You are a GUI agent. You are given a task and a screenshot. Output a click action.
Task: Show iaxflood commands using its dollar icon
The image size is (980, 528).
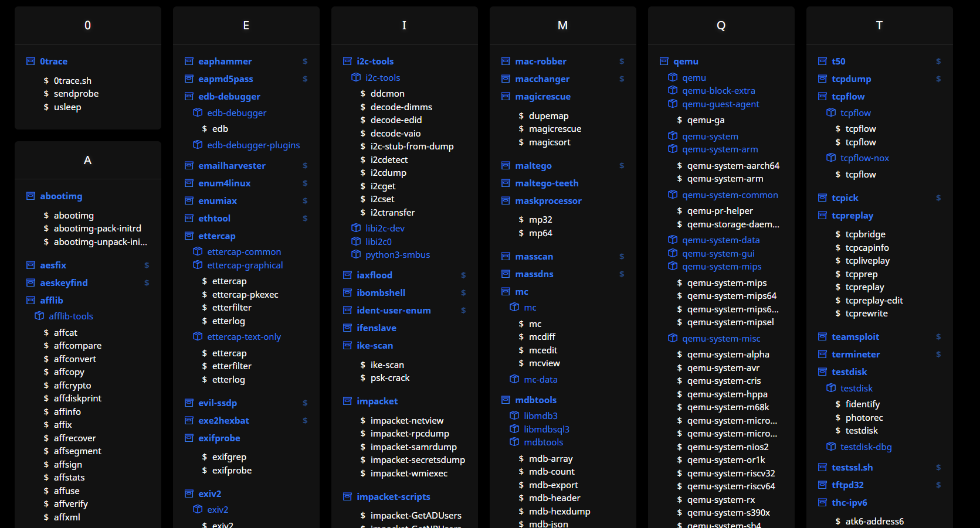[x=463, y=275]
